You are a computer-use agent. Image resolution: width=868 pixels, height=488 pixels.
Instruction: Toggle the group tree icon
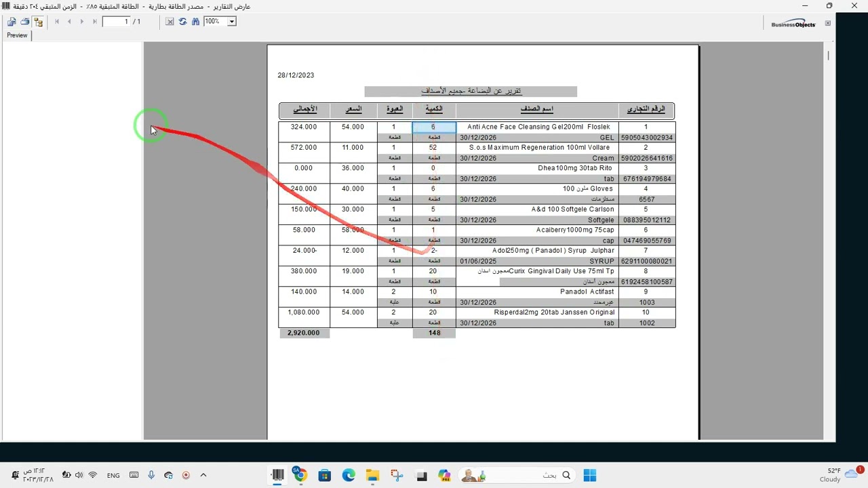tap(38, 22)
